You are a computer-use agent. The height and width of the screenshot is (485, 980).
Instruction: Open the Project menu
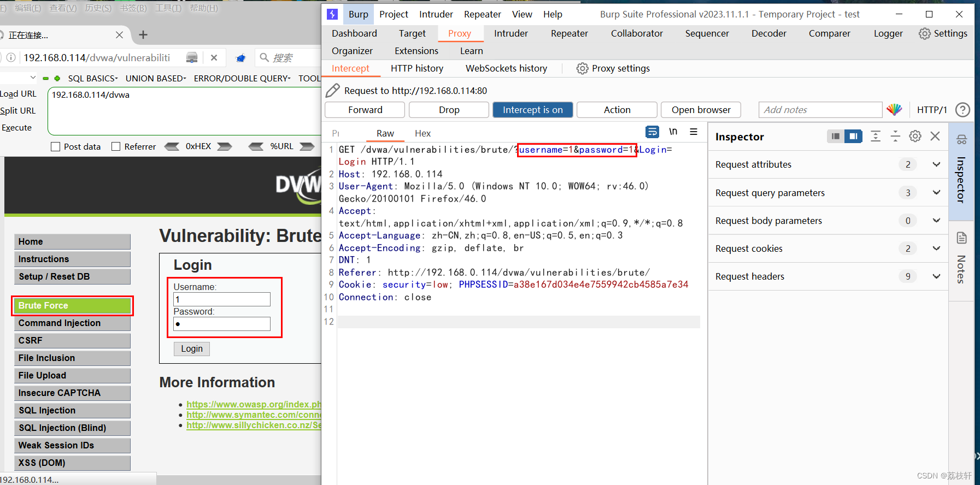tap(394, 14)
